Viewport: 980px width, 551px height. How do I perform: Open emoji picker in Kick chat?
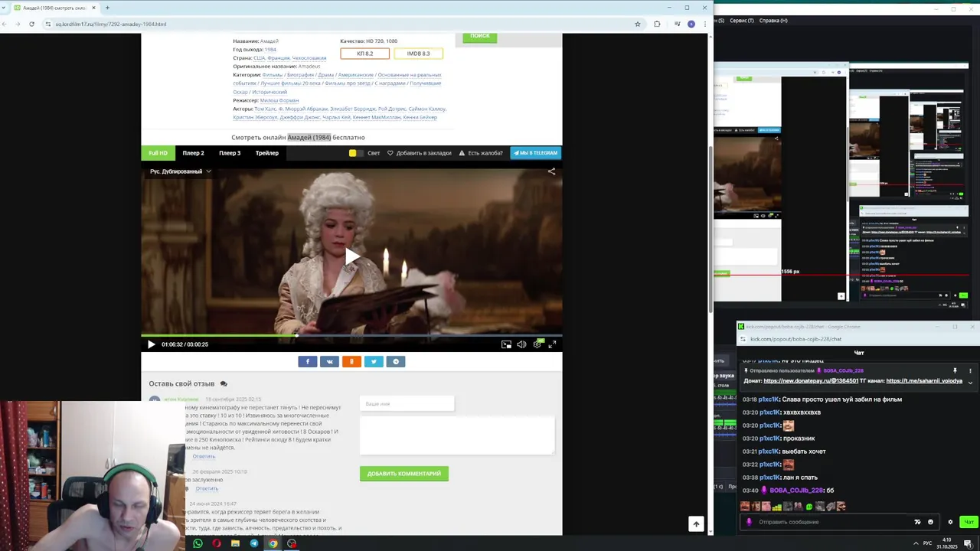coord(930,522)
